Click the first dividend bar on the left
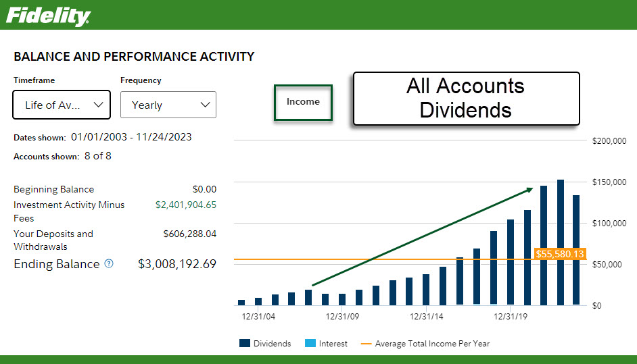The width and height of the screenshot is (637, 364). click(241, 302)
